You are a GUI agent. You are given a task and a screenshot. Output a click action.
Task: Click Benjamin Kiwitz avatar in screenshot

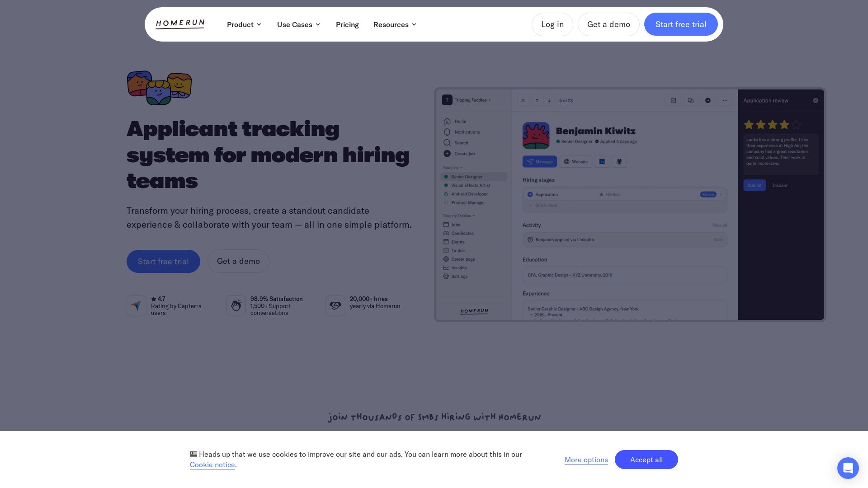point(536,136)
